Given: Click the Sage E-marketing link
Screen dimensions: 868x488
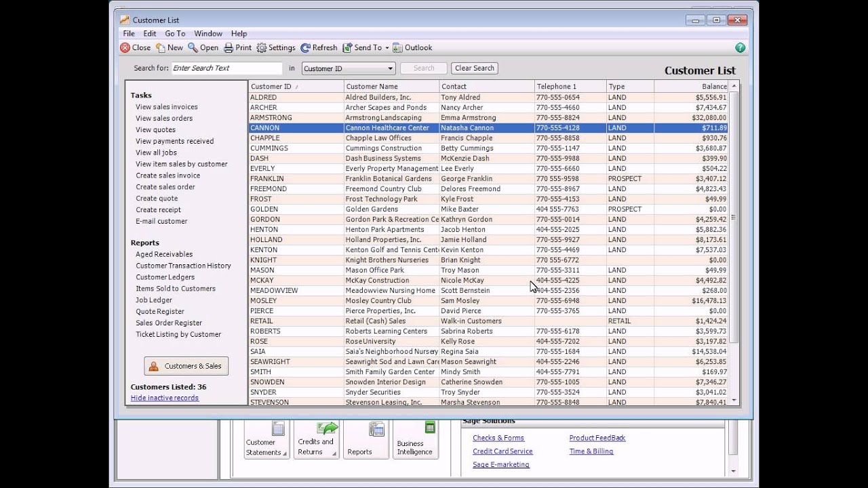Looking at the screenshot, I should point(501,464).
